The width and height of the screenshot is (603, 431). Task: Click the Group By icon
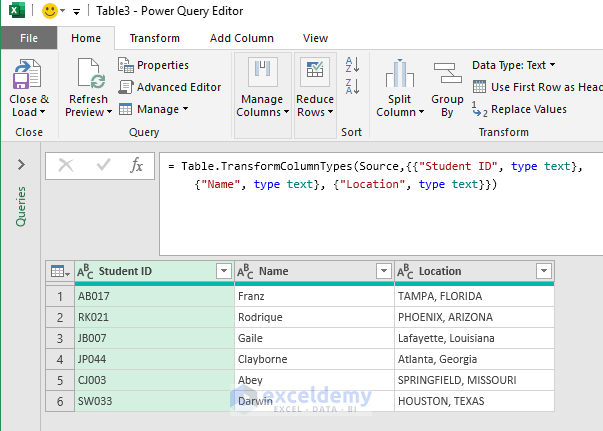[447, 77]
